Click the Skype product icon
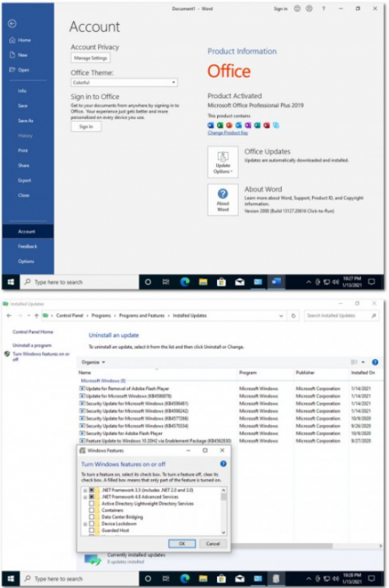Image resolution: width=389 pixels, height=588 pixels. point(276,125)
